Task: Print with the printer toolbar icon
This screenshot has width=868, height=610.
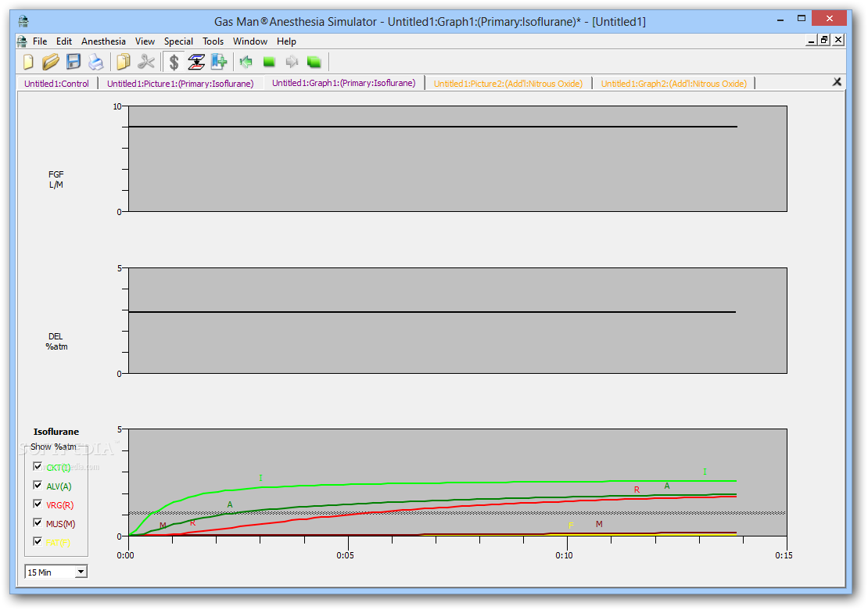Action: pos(95,62)
